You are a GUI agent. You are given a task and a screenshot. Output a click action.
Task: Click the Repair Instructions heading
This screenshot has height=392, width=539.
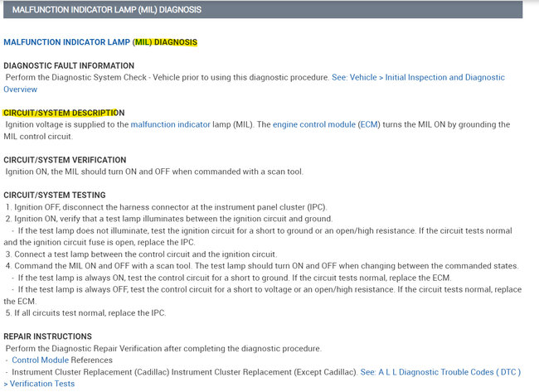point(48,336)
